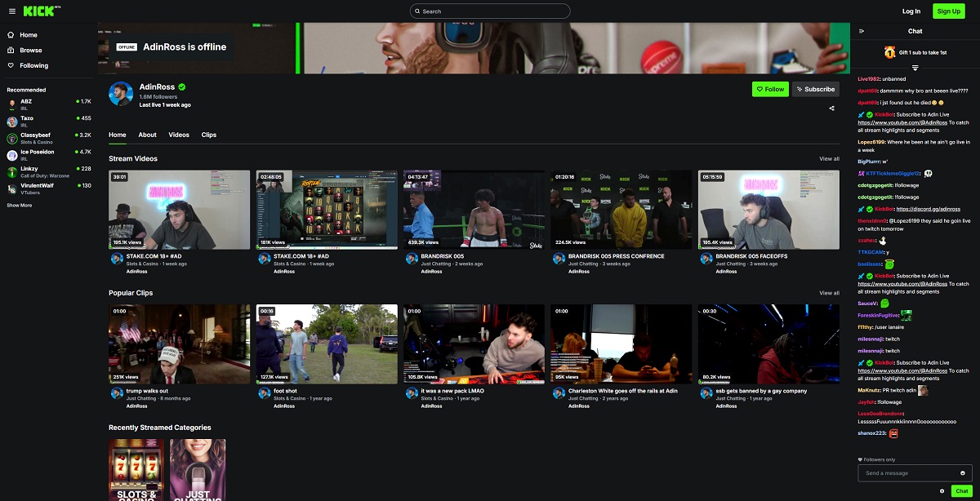Follow the AdinRoss channel

point(770,89)
